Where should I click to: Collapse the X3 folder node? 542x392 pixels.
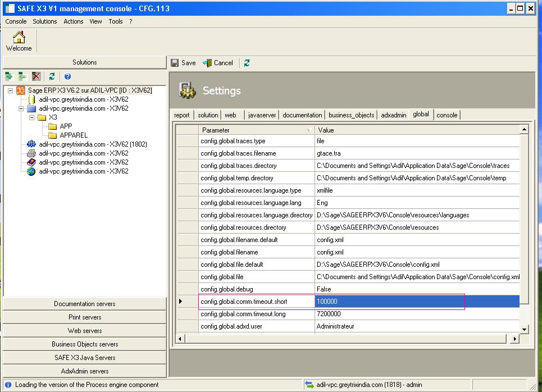pyautogui.click(x=32, y=117)
